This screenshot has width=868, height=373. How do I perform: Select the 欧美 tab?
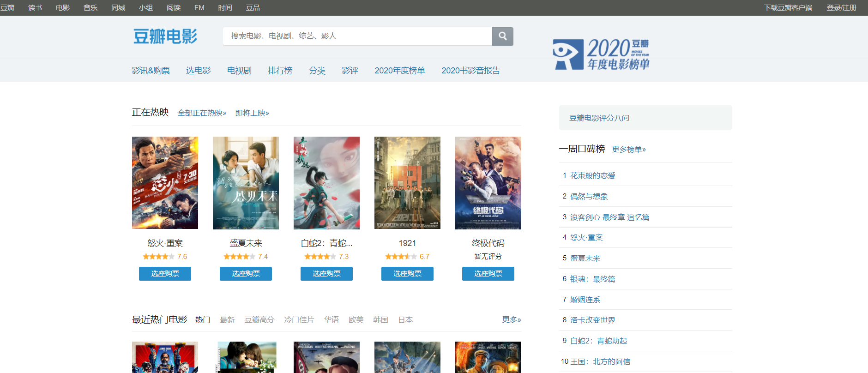pyautogui.click(x=356, y=320)
